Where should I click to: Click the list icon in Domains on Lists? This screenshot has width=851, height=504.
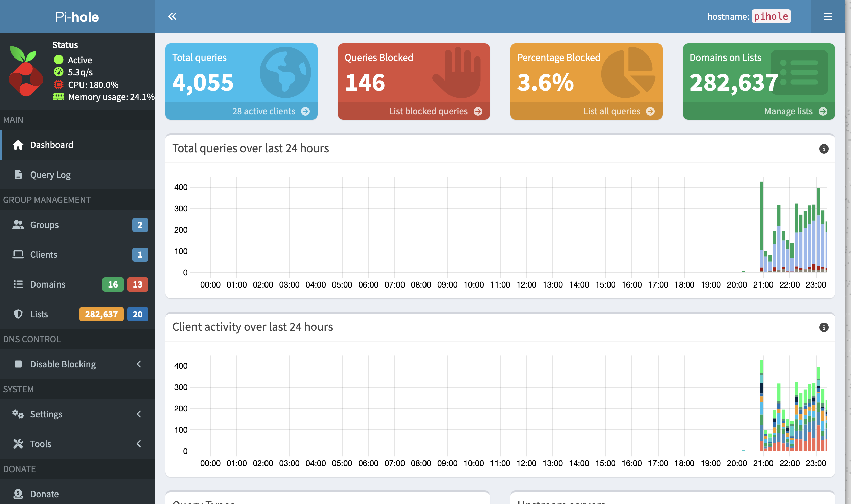(799, 72)
